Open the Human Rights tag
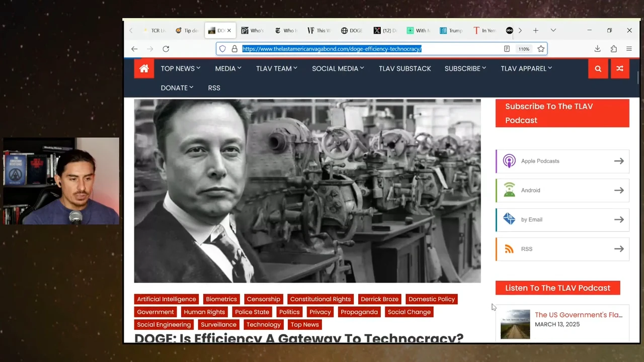The width and height of the screenshot is (644, 362). [204, 312]
